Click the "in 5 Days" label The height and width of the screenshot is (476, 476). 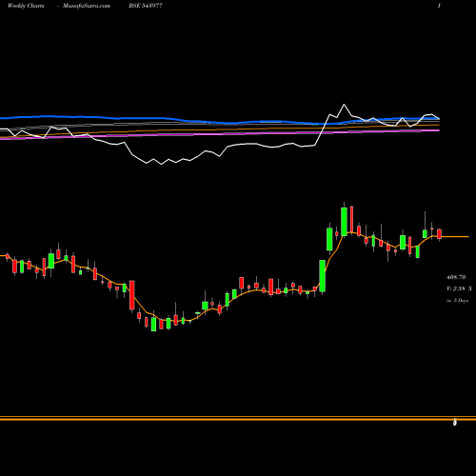click(x=457, y=300)
